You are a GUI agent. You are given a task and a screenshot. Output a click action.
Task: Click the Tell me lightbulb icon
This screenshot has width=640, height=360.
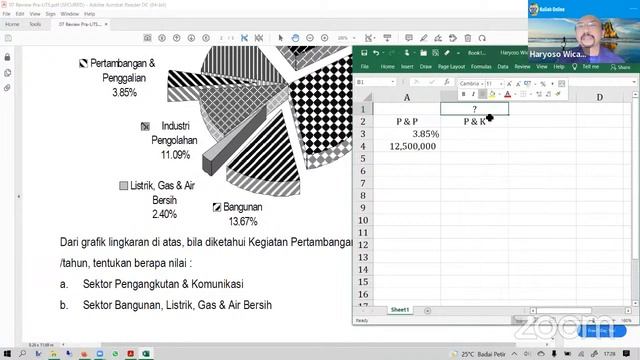coord(574,67)
